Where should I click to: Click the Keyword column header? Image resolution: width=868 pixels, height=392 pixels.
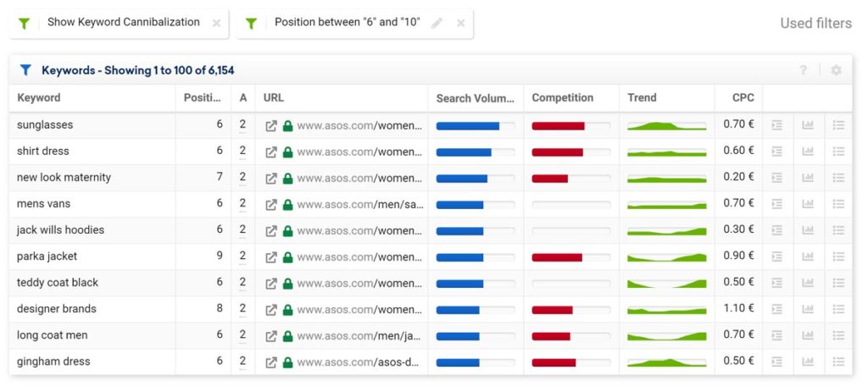point(39,98)
